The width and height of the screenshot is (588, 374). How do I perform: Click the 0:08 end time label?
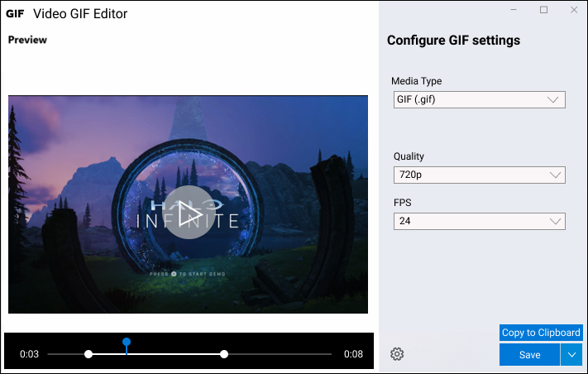(353, 354)
